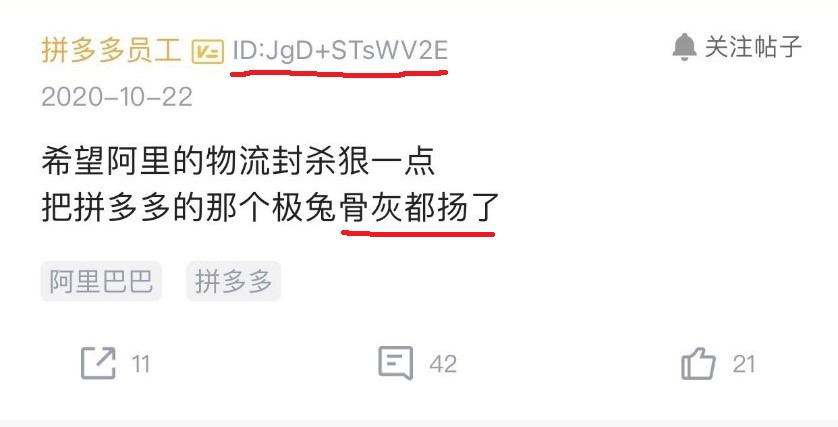Open the 拼多多 topic tag
838x427 pixels.
coord(234,281)
